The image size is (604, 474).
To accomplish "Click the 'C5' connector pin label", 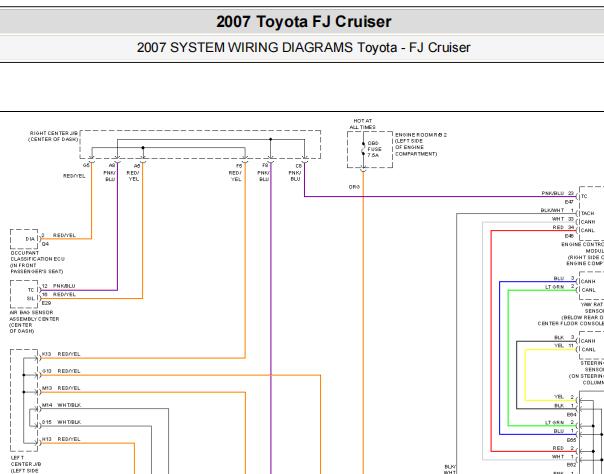I will tap(299, 166).
